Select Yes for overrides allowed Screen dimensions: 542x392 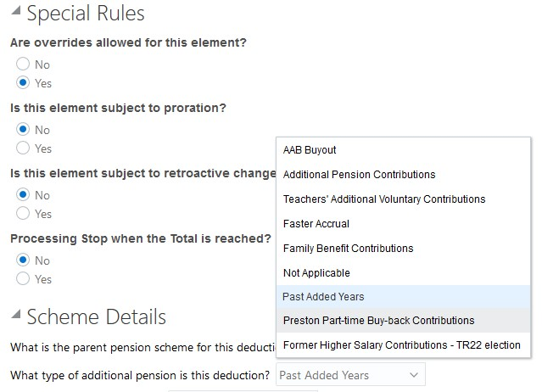click(x=23, y=83)
